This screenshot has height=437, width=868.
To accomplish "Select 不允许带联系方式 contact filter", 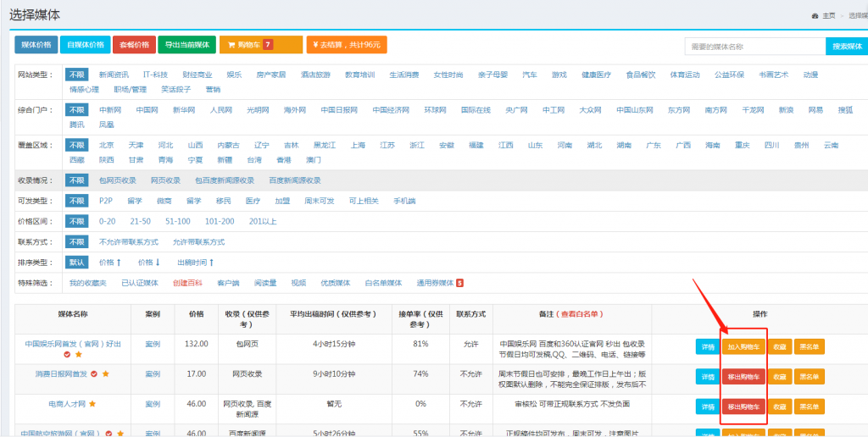I will (x=127, y=242).
